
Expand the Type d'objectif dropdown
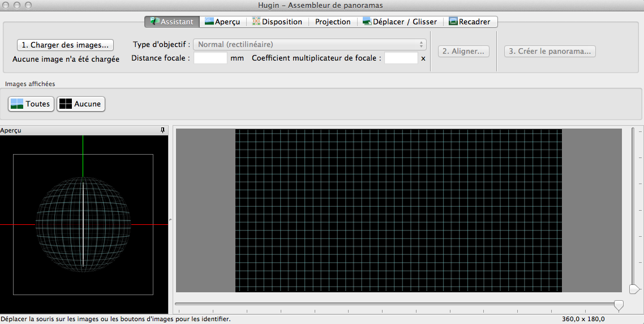click(310, 44)
